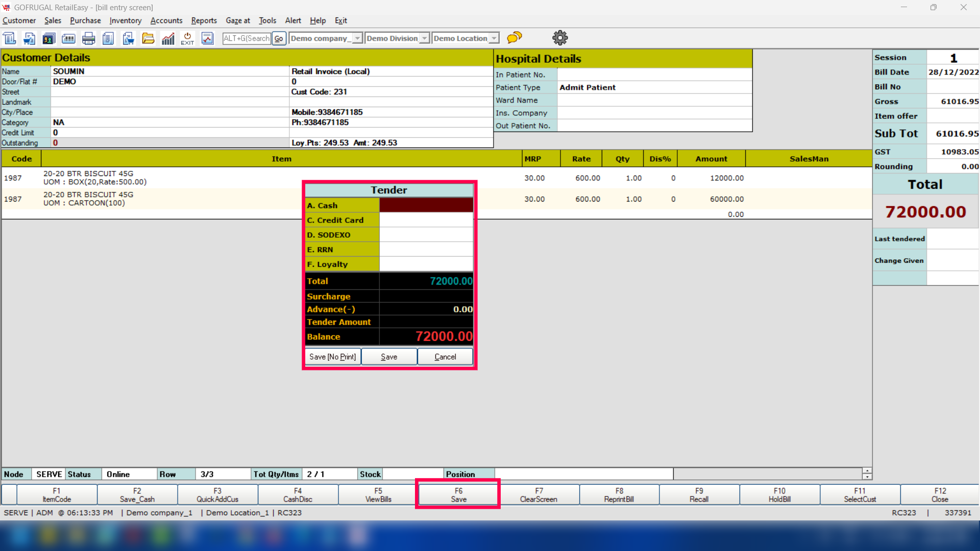Image resolution: width=980 pixels, height=551 pixels.
Task: Open the Reports menu
Action: [x=204, y=20]
